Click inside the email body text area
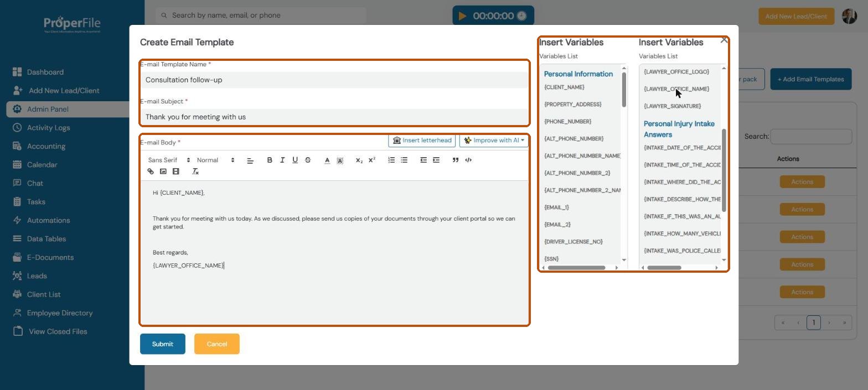The width and height of the screenshot is (868, 390). (x=334, y=252)
